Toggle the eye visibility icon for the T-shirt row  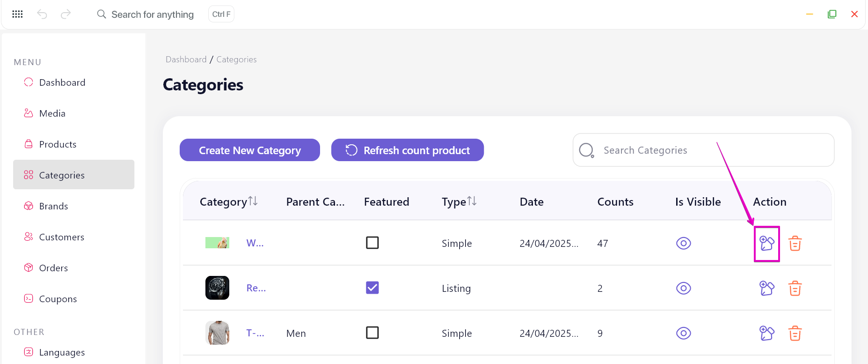click(x=684, y=333)
